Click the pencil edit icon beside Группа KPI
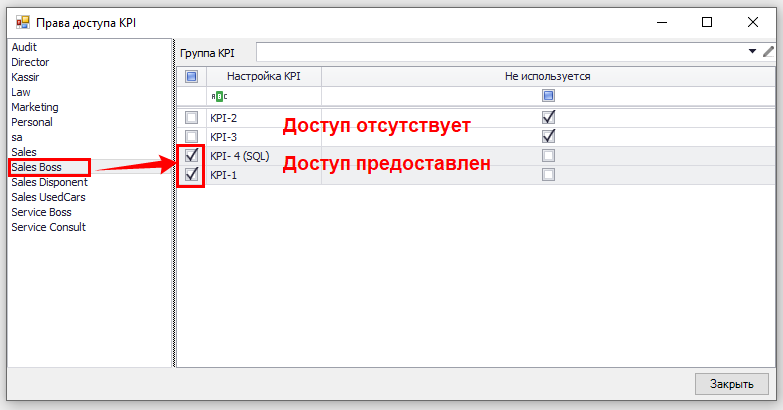 tap(768, 51)
